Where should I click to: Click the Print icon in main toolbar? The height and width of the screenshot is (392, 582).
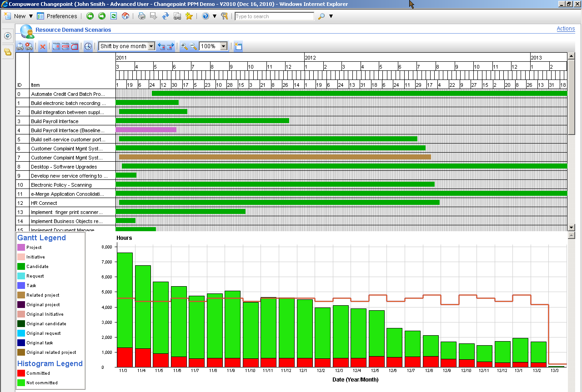click(142, 16)
